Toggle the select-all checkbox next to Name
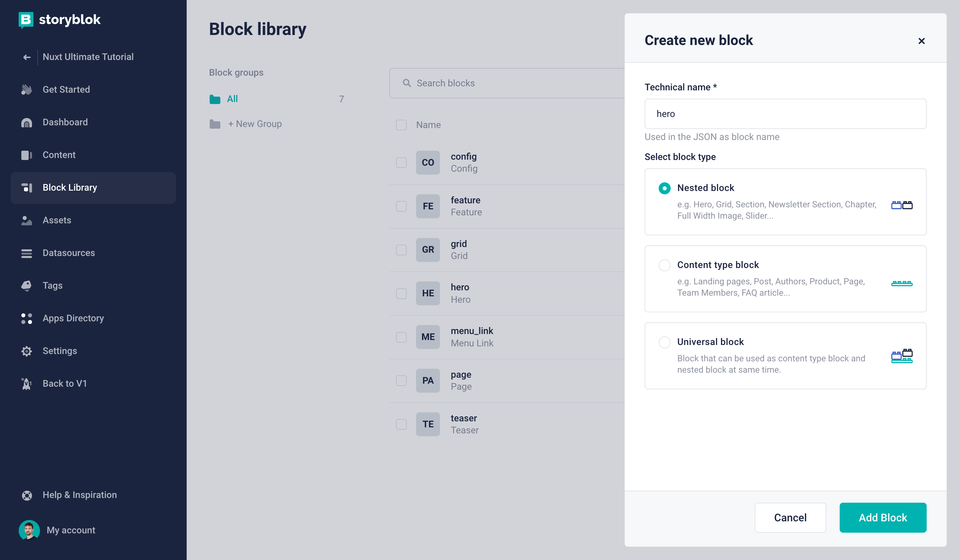Screen dimensions: 960x560 (401, 125)
